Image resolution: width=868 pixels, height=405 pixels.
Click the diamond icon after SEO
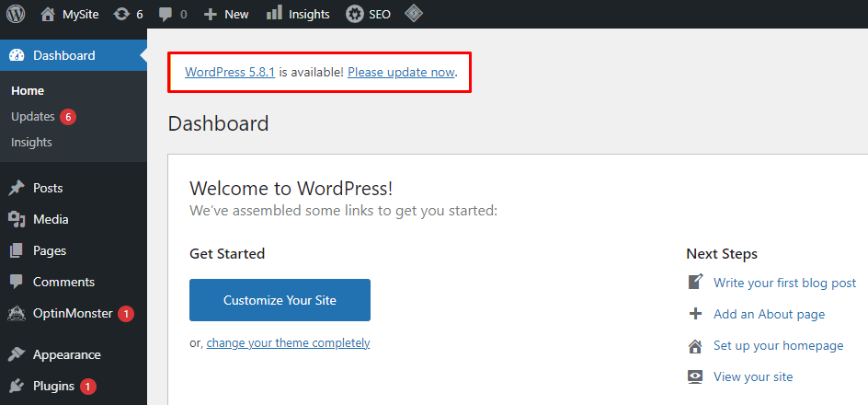click(x=415, y=14)
